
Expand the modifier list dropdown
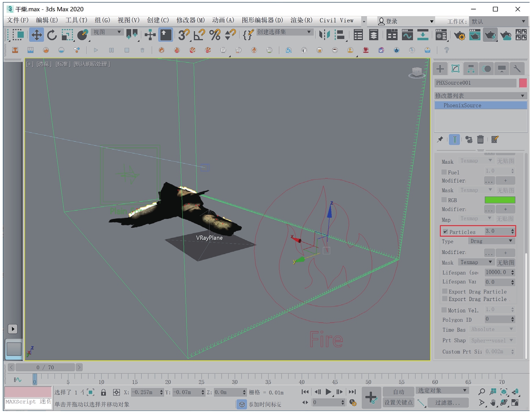click(x=480, y=96)
